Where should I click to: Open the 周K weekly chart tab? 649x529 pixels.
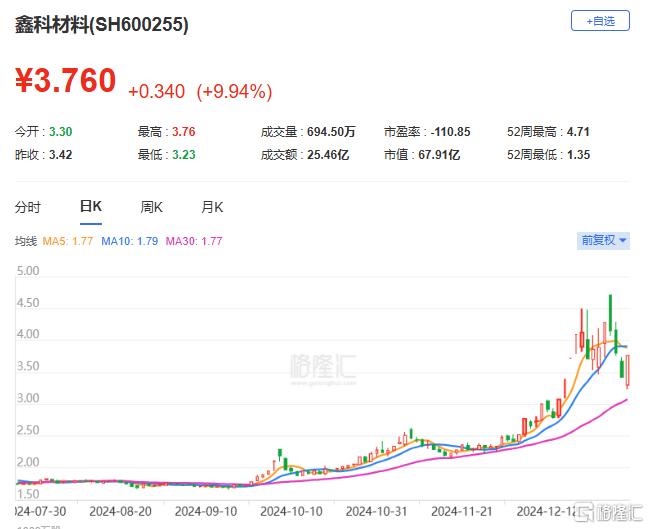point(151,207)
